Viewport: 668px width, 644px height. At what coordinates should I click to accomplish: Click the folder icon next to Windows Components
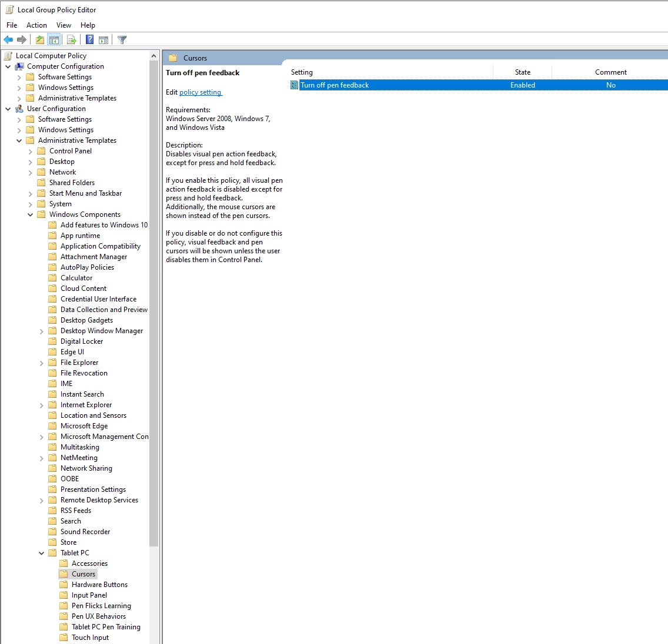pos(41,214)
